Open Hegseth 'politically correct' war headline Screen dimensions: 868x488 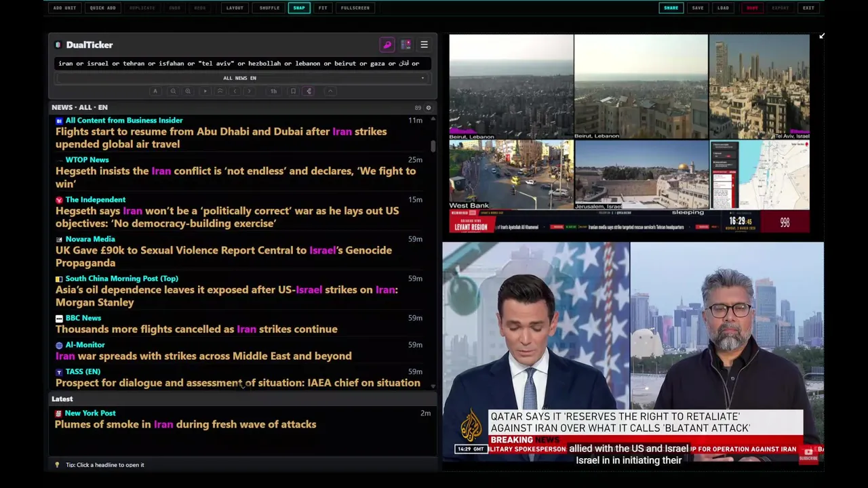pyautogui.click(x=227, y=217)
